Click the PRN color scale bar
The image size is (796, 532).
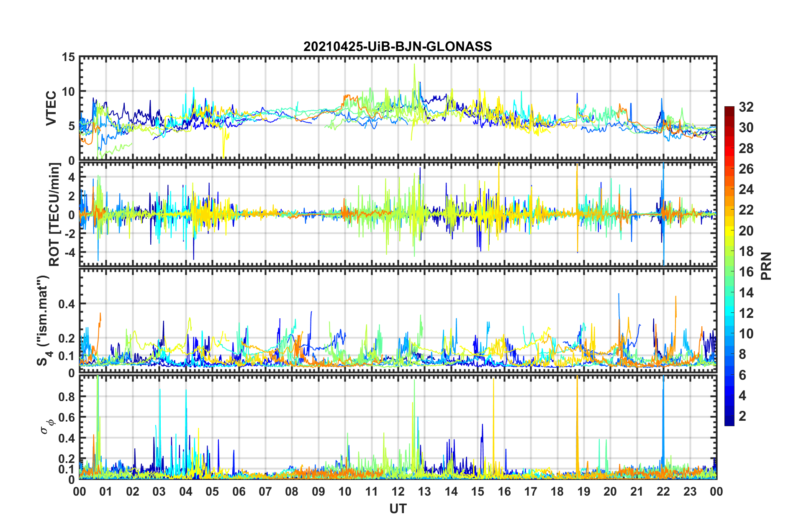[729, 266]
